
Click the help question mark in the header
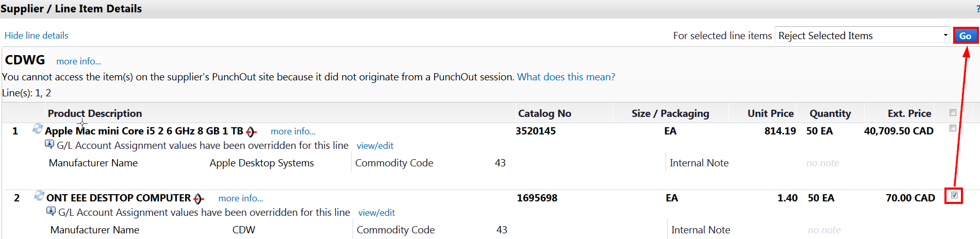click(978, 9)
